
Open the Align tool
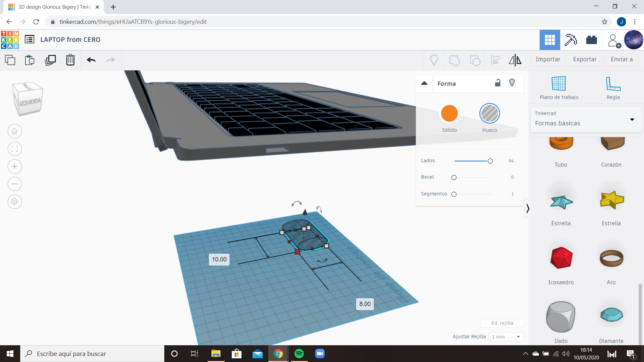495,60
